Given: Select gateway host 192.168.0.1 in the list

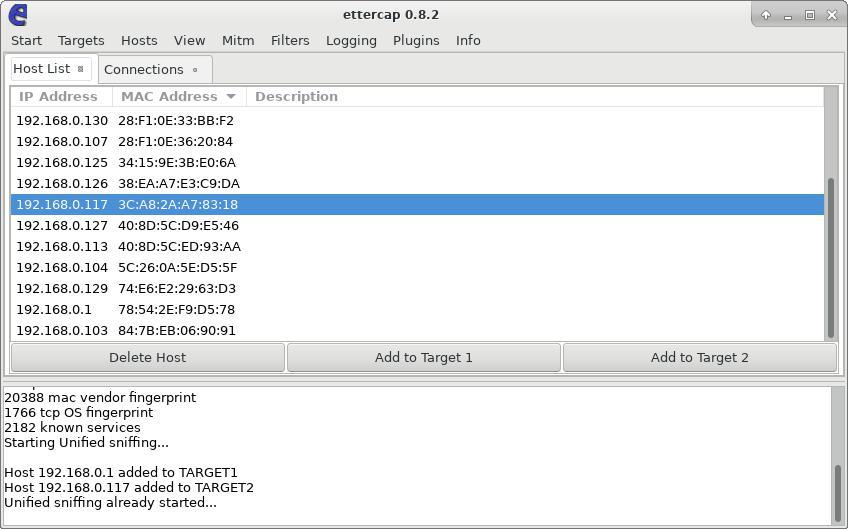Looking at the screenshot, I should click(x=417, y=310).
